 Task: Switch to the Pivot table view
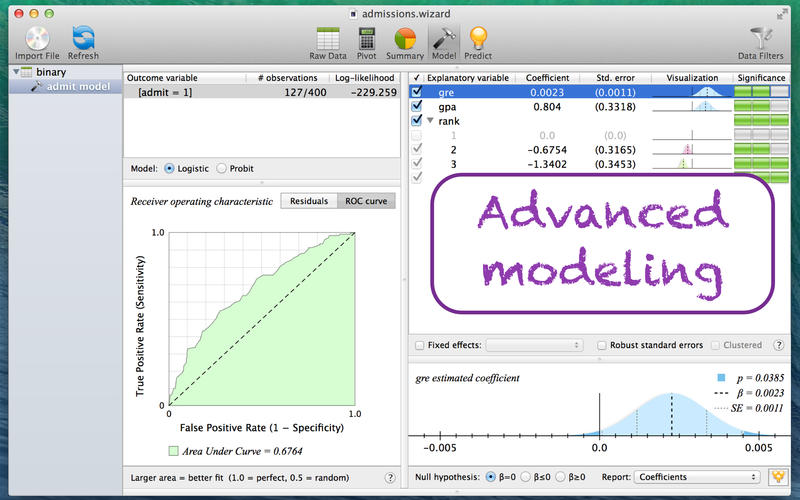(367, 38)
